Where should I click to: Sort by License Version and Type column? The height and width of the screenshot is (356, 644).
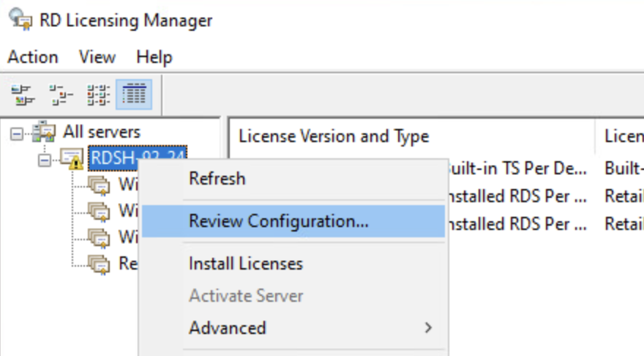(x=334, y=136)
